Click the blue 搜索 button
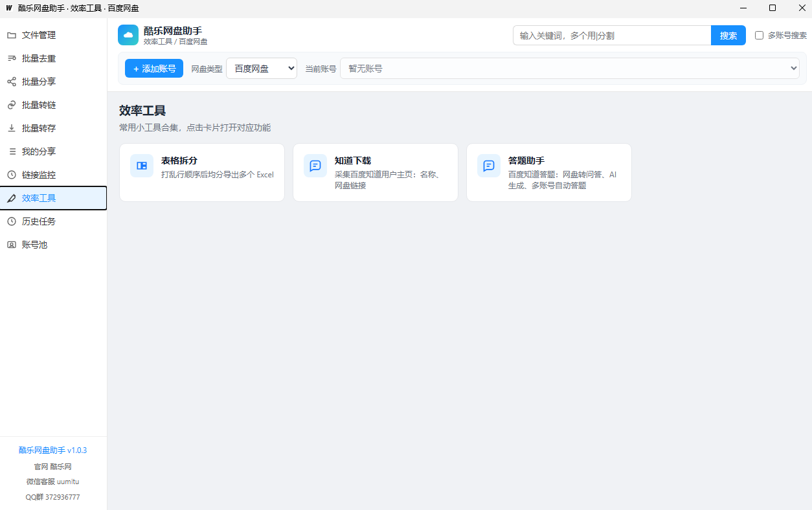 (728, 36)
